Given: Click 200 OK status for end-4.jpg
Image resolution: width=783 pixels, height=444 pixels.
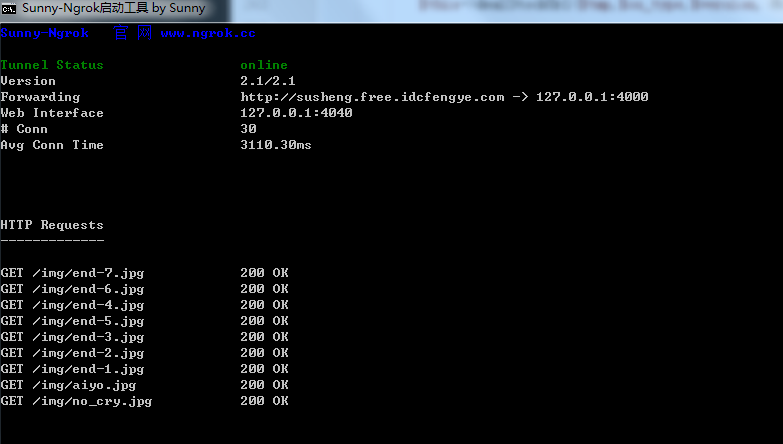Looking at the screenshot, I should pyautogui.click(x=264, y=305).
